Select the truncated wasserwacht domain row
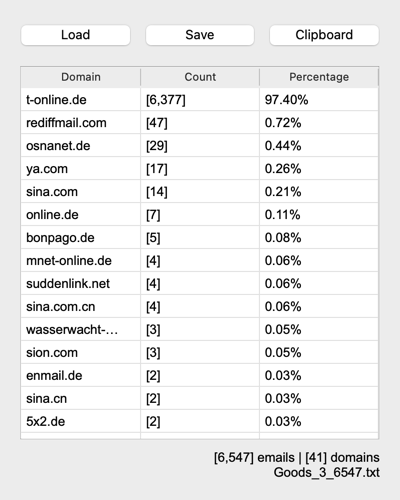This screenshot has width=400, height=500. coord(200,330)
